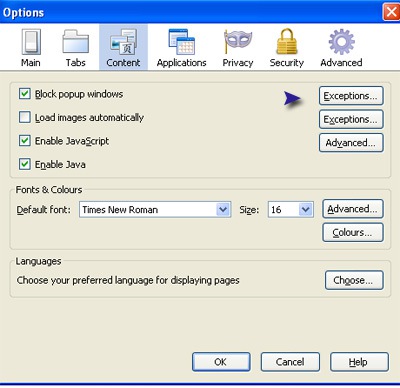This screenshot has height=388, width=400.
Task: Open the Help button
Action: coord(359,362)
